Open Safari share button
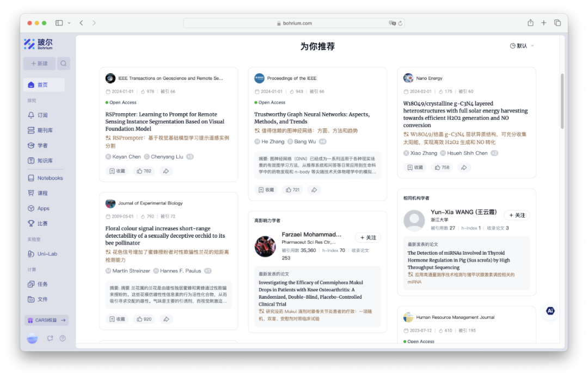This screenshot has height=378, width=588. [530, 23]
